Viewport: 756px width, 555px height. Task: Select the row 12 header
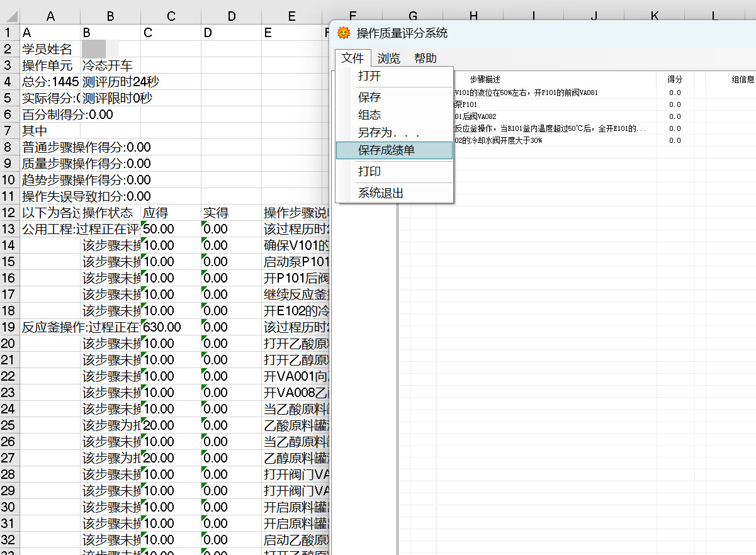click(9, 213)
